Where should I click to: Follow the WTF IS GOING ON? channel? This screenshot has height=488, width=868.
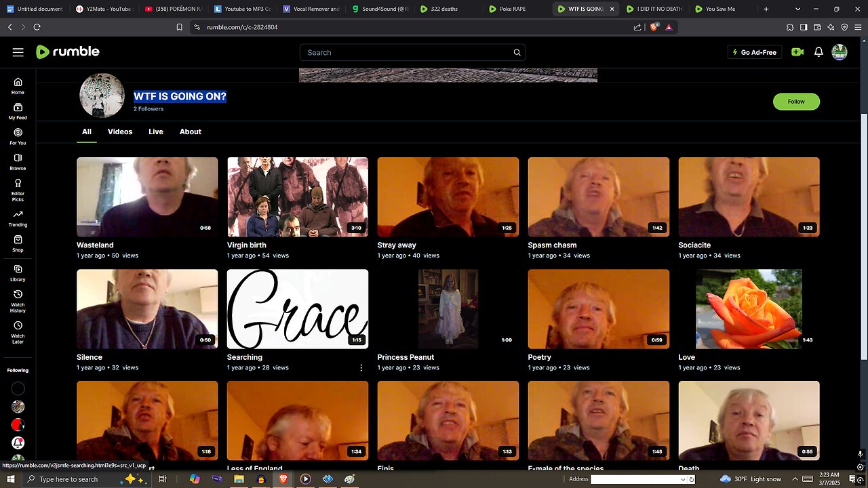[796, 102]
